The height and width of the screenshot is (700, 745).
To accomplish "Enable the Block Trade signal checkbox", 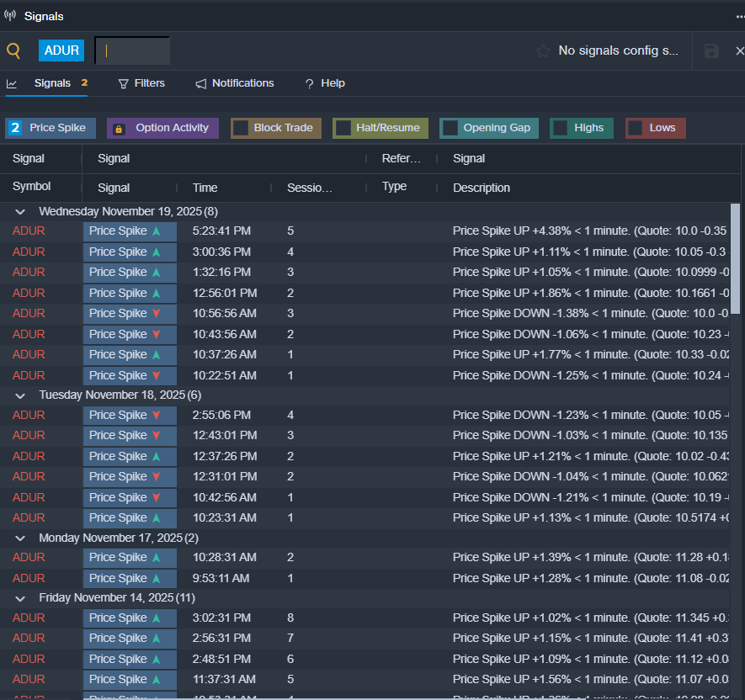I will pyautogui.click(x=241, y=129).
